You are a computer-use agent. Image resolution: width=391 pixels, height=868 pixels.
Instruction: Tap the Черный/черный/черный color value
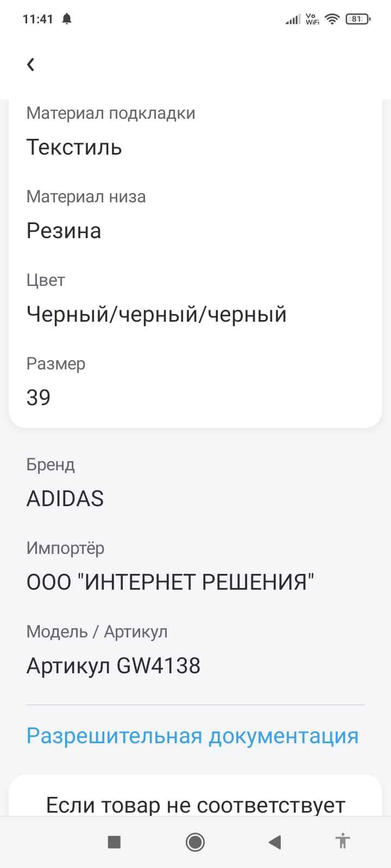click(156, 314)
